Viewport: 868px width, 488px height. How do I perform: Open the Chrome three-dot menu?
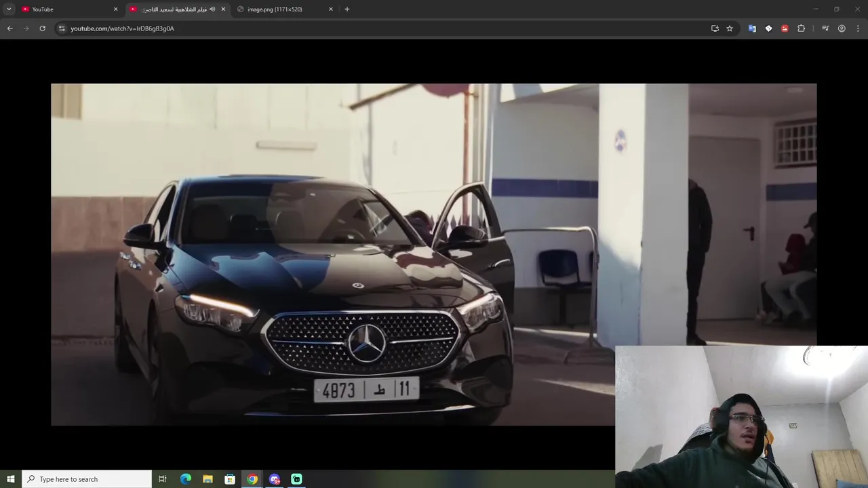pyautogui.click(x=858, y=28)
